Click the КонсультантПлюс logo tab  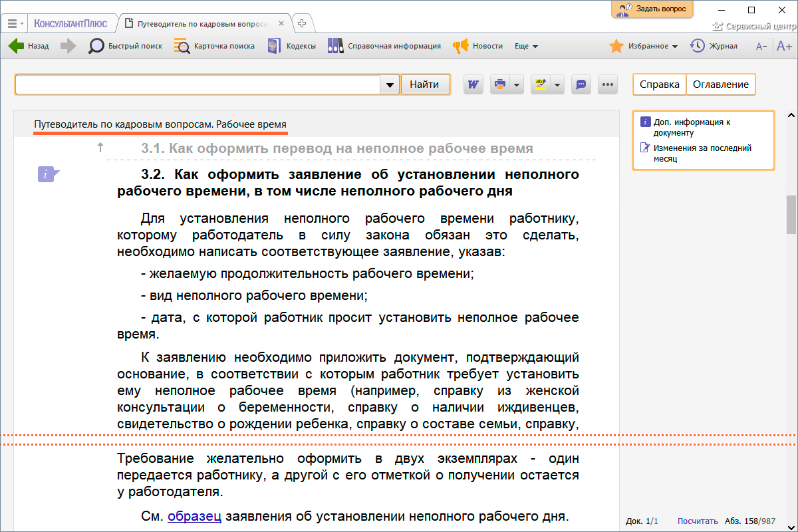pos(70,23)
